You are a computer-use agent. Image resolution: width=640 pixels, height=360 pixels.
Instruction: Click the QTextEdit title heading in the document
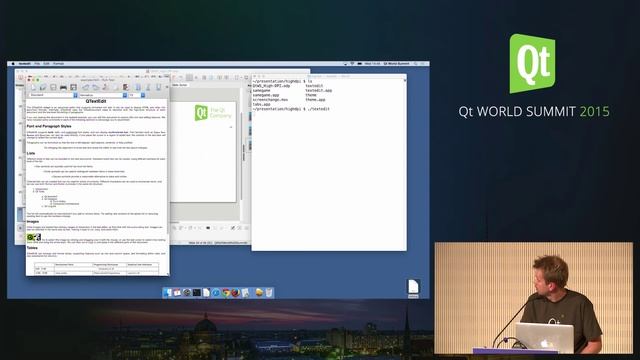[x=96, y=101]
